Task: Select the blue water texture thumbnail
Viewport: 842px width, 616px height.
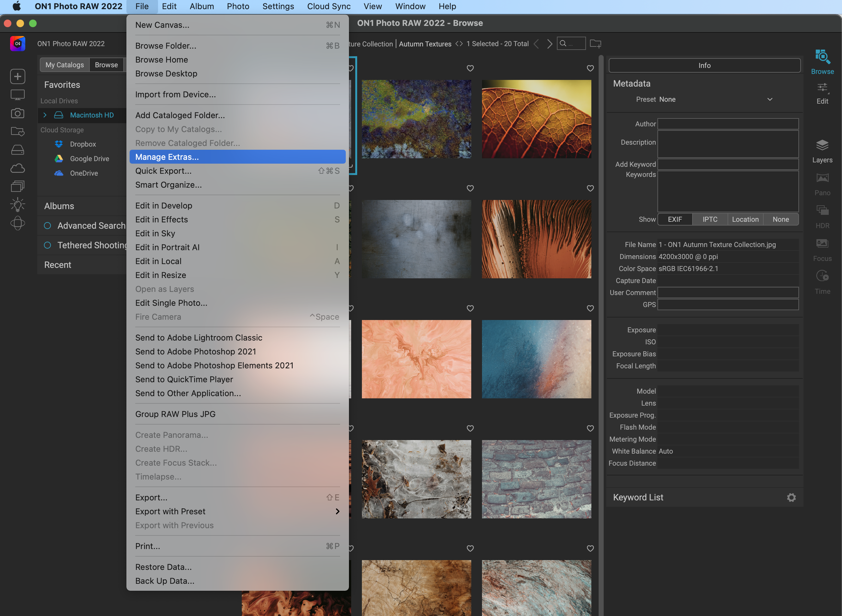Action: pos(536,359)
